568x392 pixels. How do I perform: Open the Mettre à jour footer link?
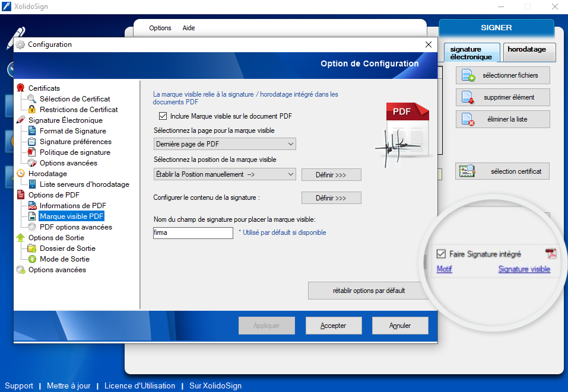click(68, 386)
